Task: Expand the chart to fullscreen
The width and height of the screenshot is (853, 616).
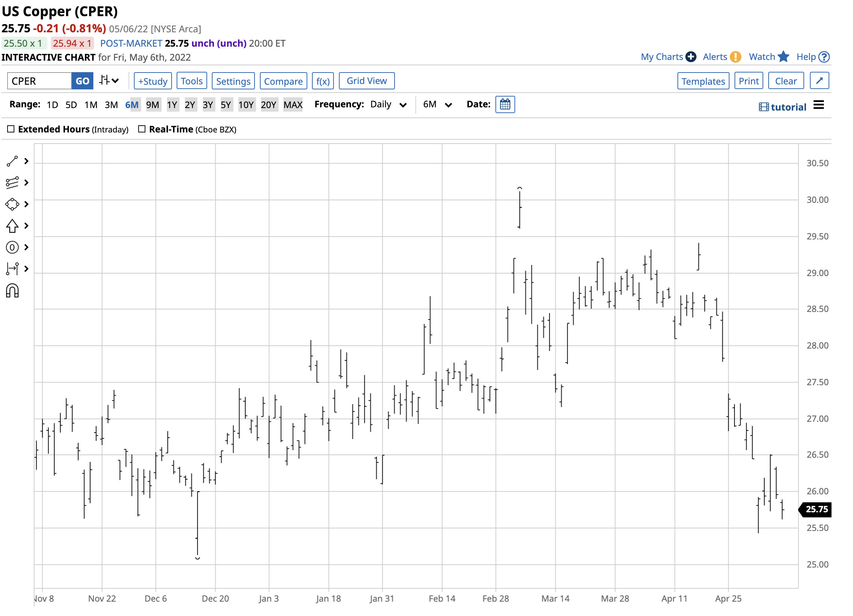Action: (820, 80)
